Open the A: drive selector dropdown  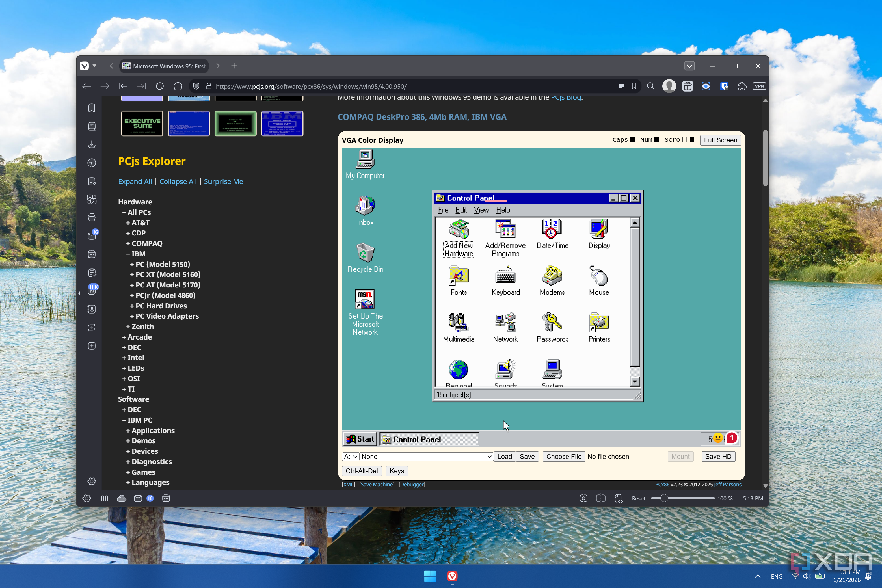coord(351,456)
